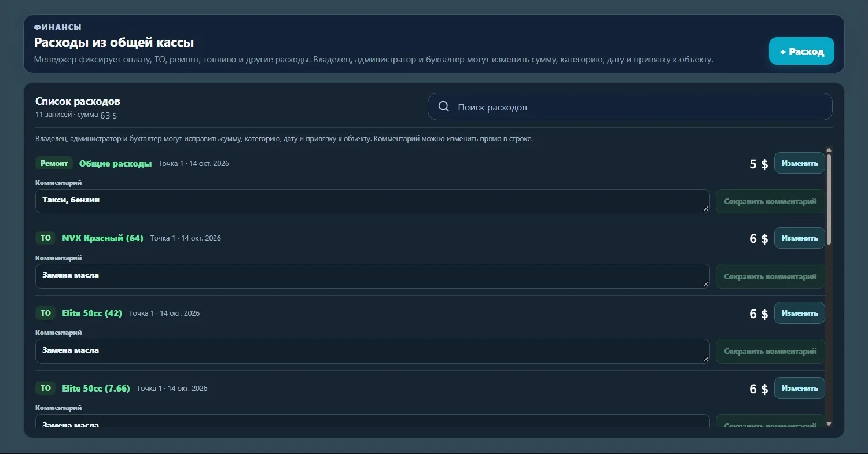The height and width of the screenshot is (454, 868).
Task: Click the expense list scrollbar thumb
Action: click(x=829, y=200)
